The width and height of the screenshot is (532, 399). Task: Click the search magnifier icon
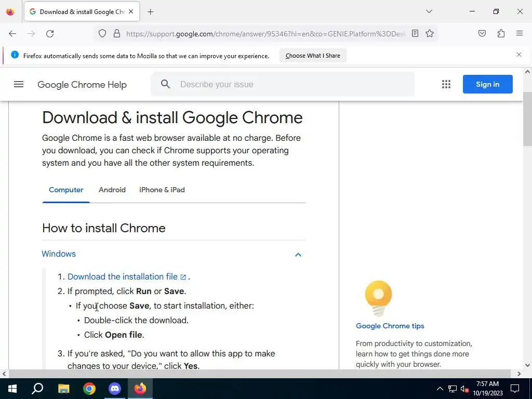click(165, 84)
